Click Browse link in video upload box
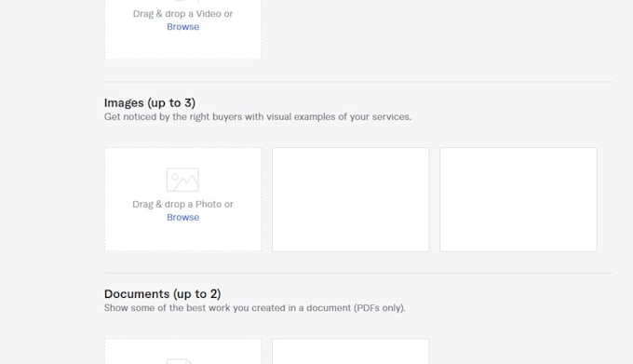 tap(182, 27)
